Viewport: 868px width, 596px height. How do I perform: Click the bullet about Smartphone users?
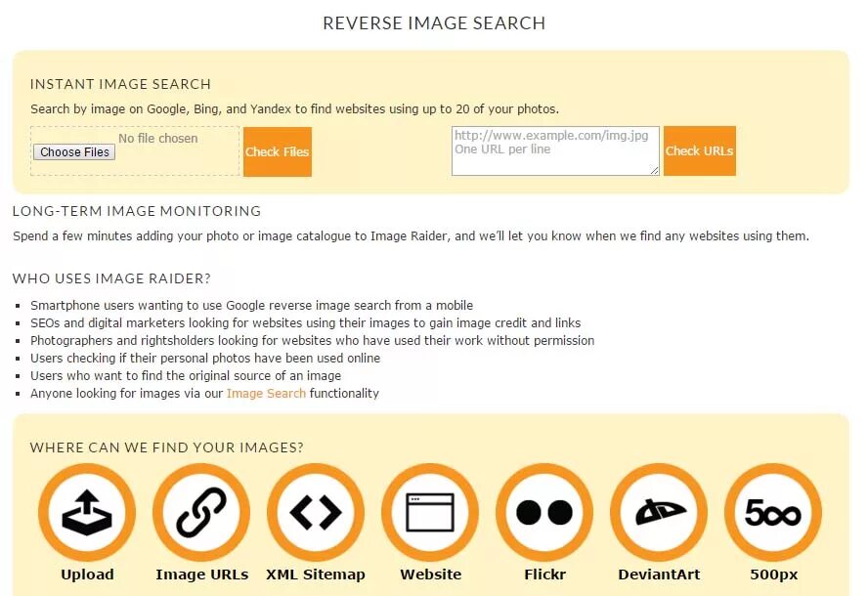point(251,306)
